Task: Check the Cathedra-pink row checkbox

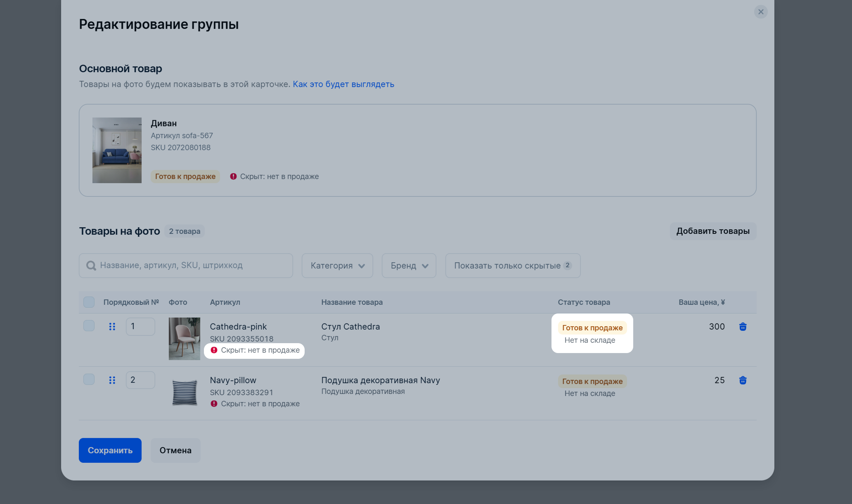Action: (x=89, y=326)
